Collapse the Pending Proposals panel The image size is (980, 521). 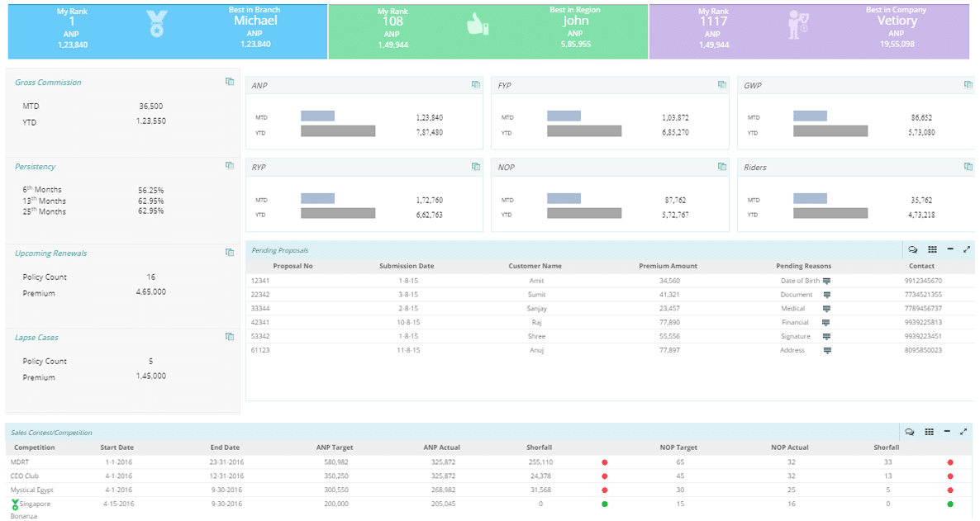pos(949,249)
